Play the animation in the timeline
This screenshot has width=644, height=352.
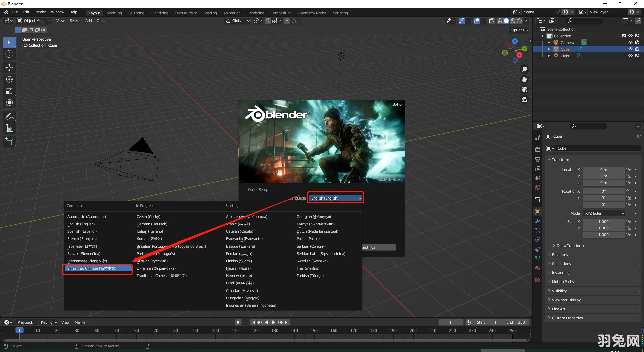pyautogui.click(x=273, y=322)
